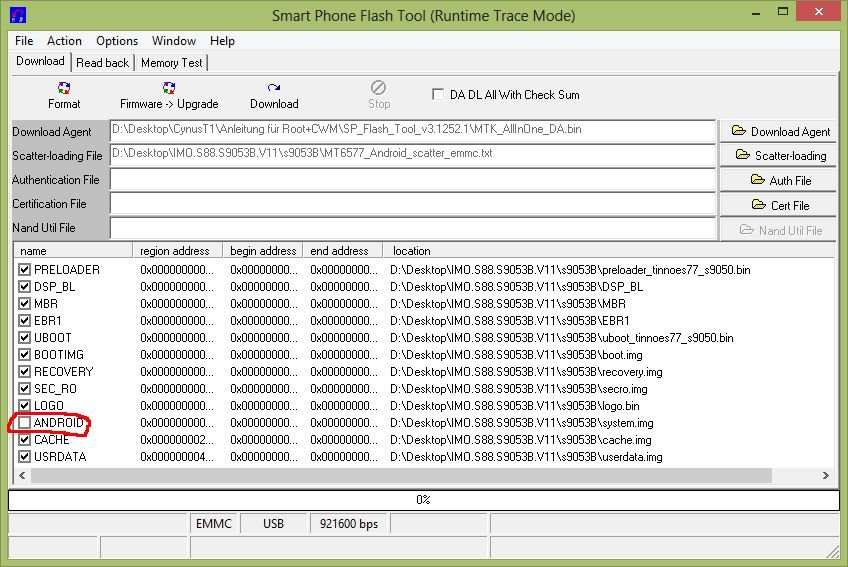Click the Firmware -> Upgrade toolbar icon

click(169, 95)
